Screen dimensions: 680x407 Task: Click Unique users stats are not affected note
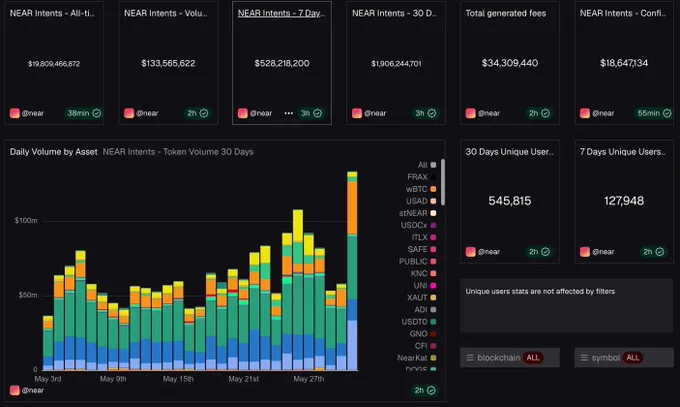pos(540,292)
